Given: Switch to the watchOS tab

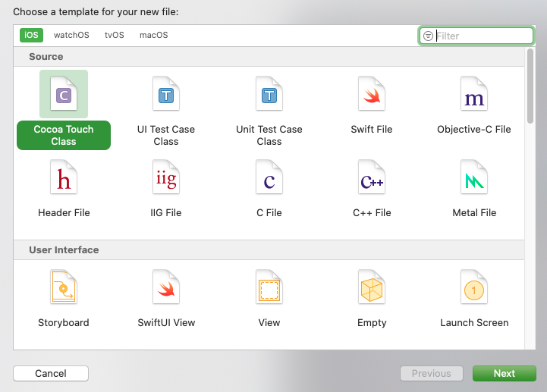Looking at the screenshot, I should (71, 35).
